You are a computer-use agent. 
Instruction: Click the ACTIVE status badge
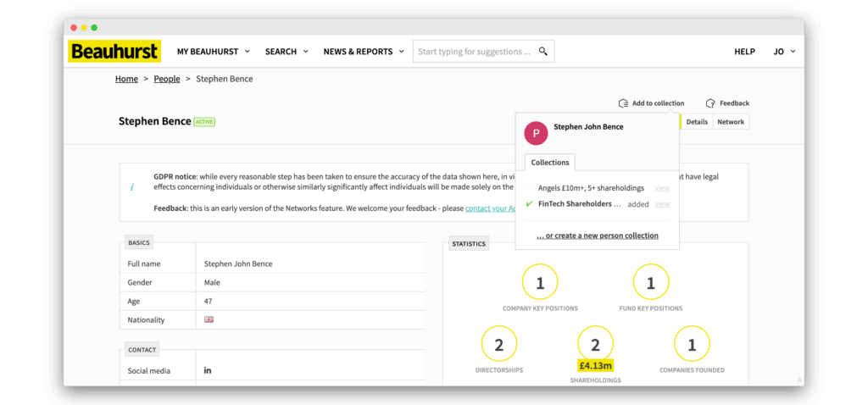click(x=204, y=122)
